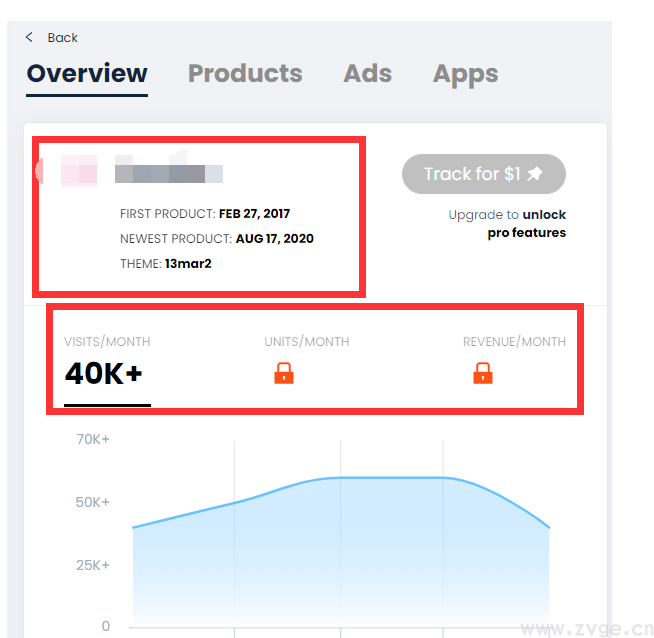Click the pin icon on Track button
The width and height of the screenshot is (654, 638).
pos(535,173)
